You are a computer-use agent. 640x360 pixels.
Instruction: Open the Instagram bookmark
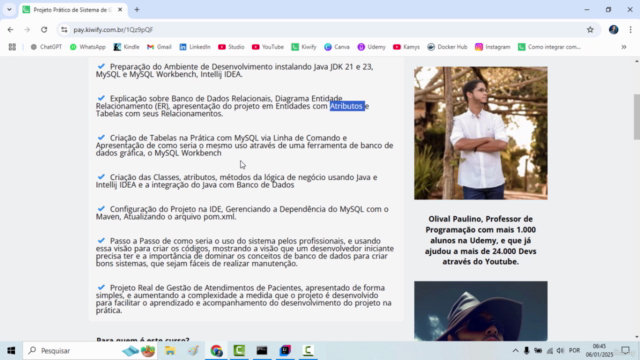[493, 47]
